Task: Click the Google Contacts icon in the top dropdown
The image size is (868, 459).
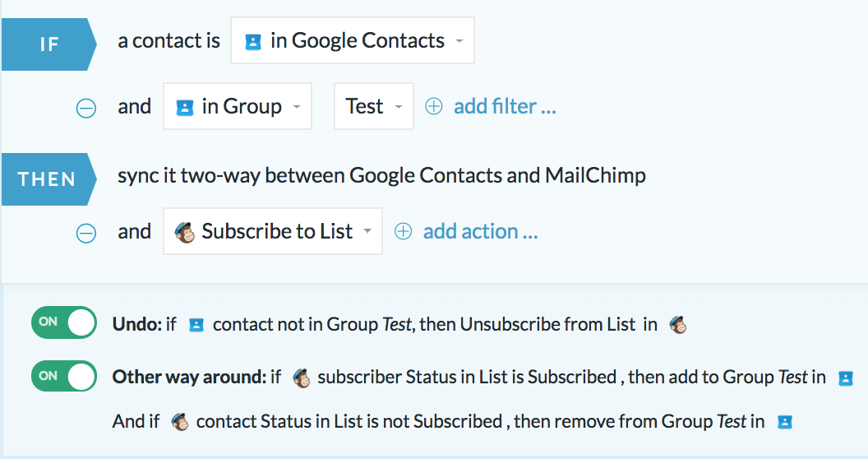Action: 253,41
